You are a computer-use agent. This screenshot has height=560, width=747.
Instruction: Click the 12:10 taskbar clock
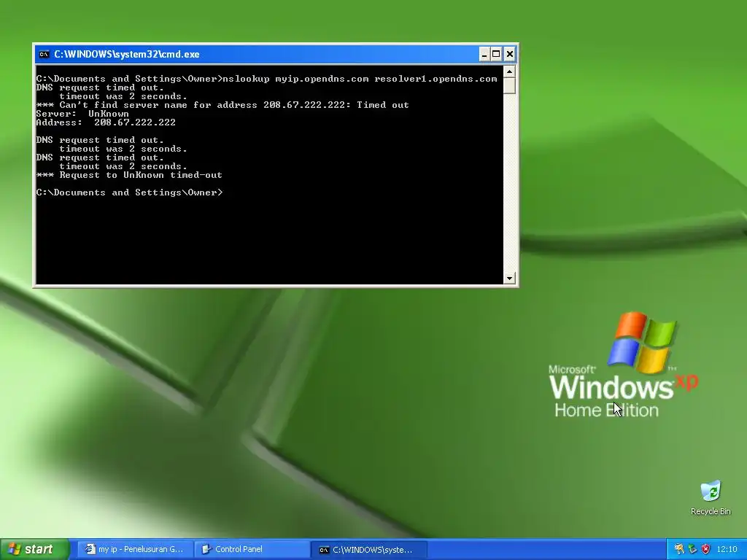pyautogui.click(x=727, y=550)
